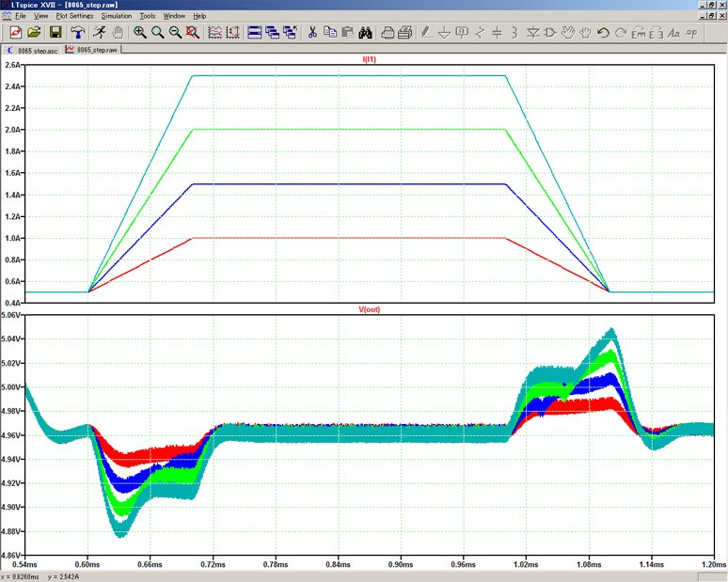The height and width of the screenshot is (582, 728).
Task: Open the Simulation menu
Action: (117, 16)
